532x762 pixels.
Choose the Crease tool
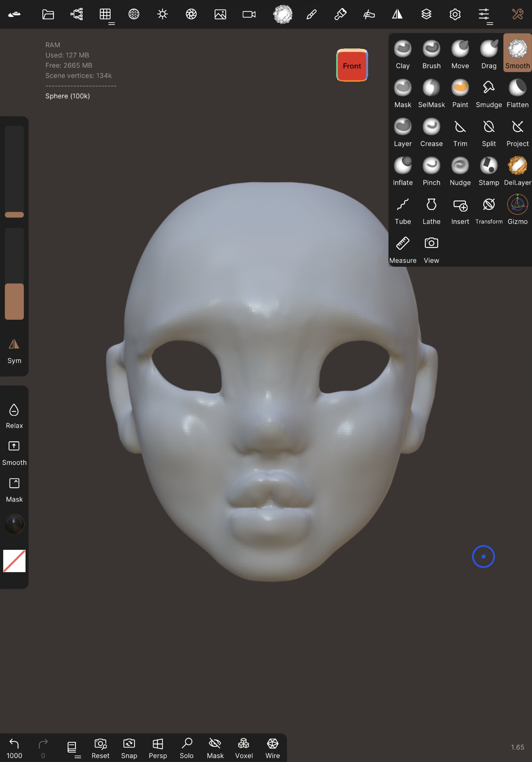pos(431,133)
